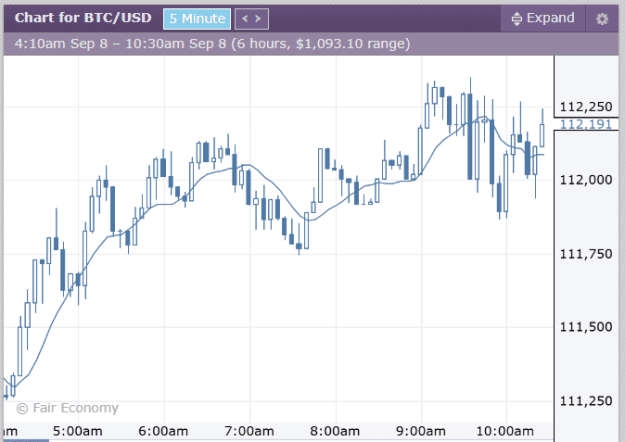Click the 9:00am time axis label

point(421,431)
